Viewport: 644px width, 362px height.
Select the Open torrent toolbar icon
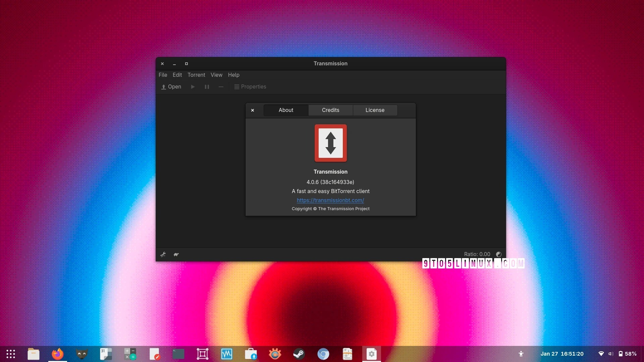pyautogui.click(x=171, y=86)
